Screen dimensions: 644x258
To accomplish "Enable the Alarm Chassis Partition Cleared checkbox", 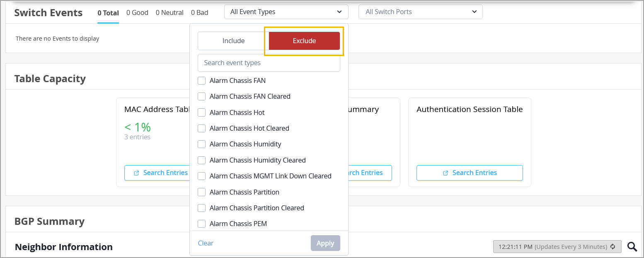I will tap(202, 208).
